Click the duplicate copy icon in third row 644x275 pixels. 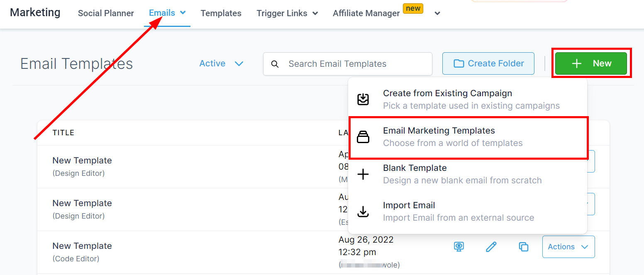(x=524, y=247)
